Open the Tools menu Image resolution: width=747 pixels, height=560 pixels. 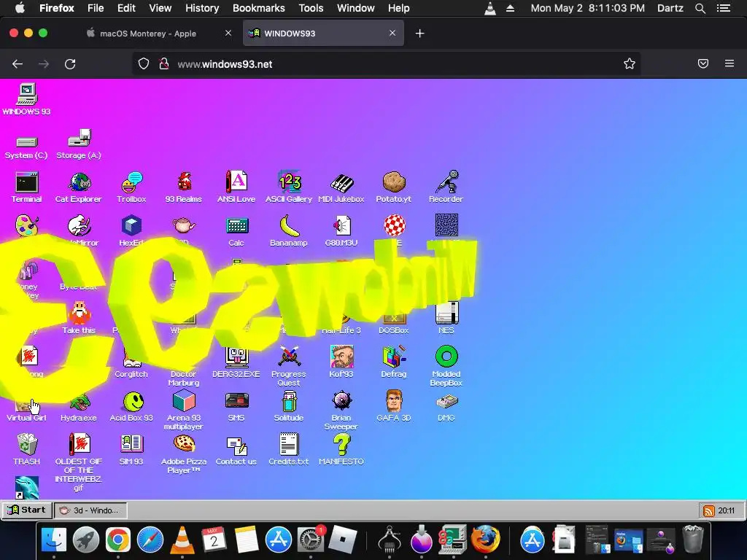[311, 8]
